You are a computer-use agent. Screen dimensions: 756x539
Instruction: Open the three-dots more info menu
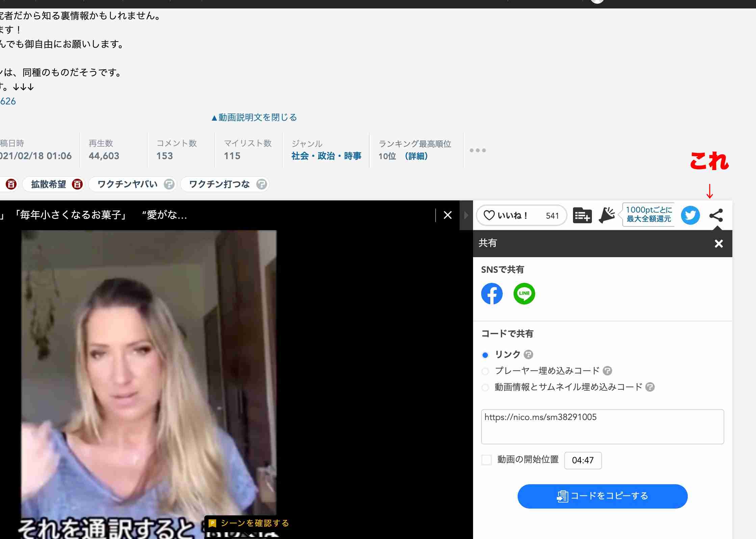(x=477, y=150)
